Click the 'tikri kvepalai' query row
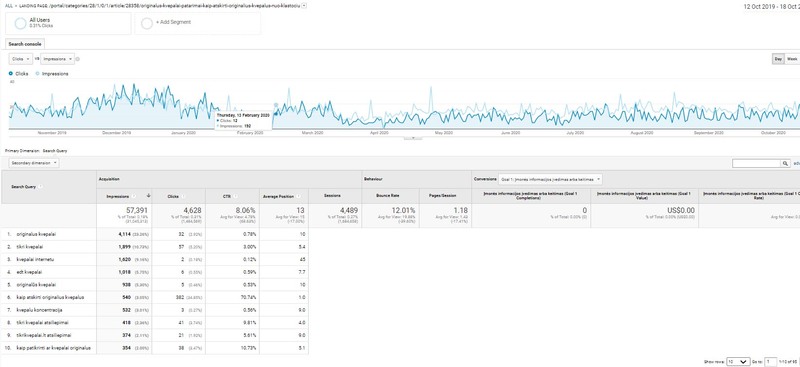Screen dimensions: 800x367 click(x=30, y=247)
